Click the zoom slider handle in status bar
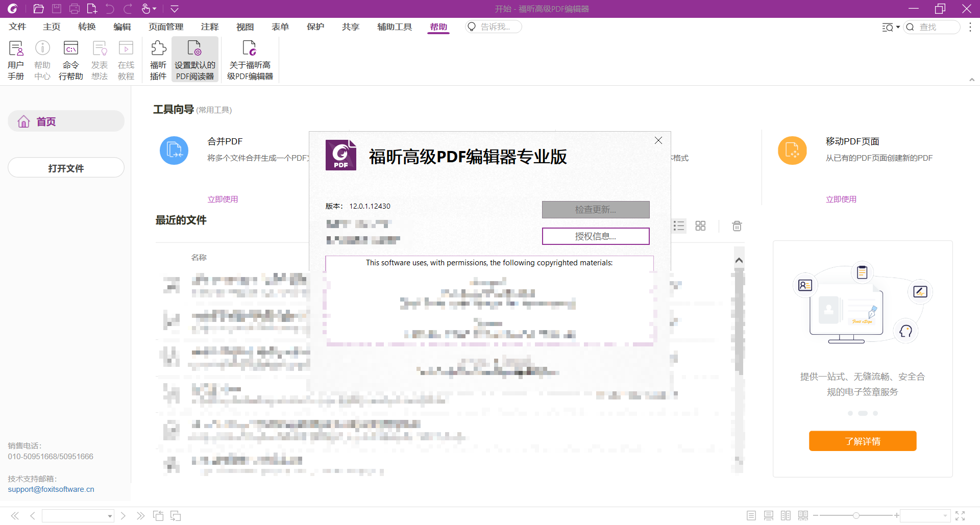980x525 pixels. coord(856,516)
